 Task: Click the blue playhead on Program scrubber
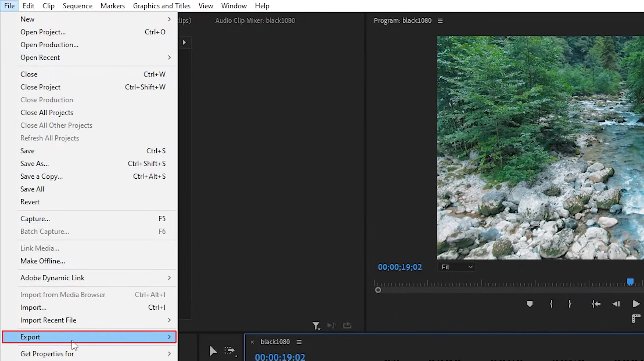[x=630, y=282]
